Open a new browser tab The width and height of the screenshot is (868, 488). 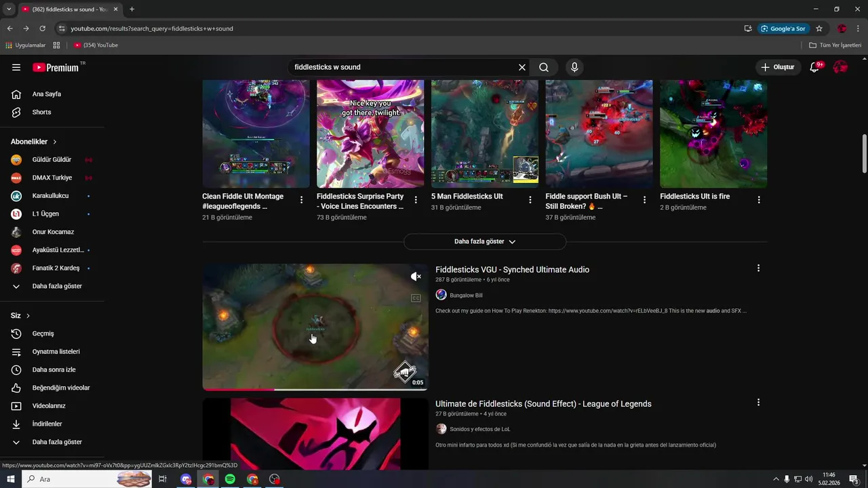point(132,9)
